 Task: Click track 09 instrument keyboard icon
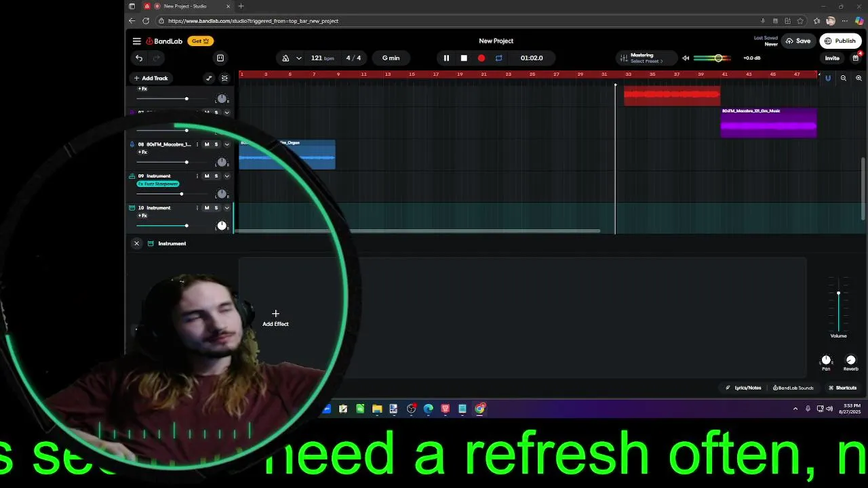pyautogui.click(x=132, y=176)
